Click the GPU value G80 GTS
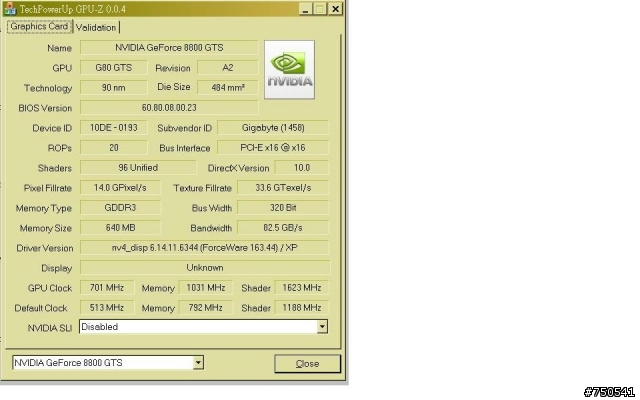Screen dimensions: 640x400 pos(113,68)
